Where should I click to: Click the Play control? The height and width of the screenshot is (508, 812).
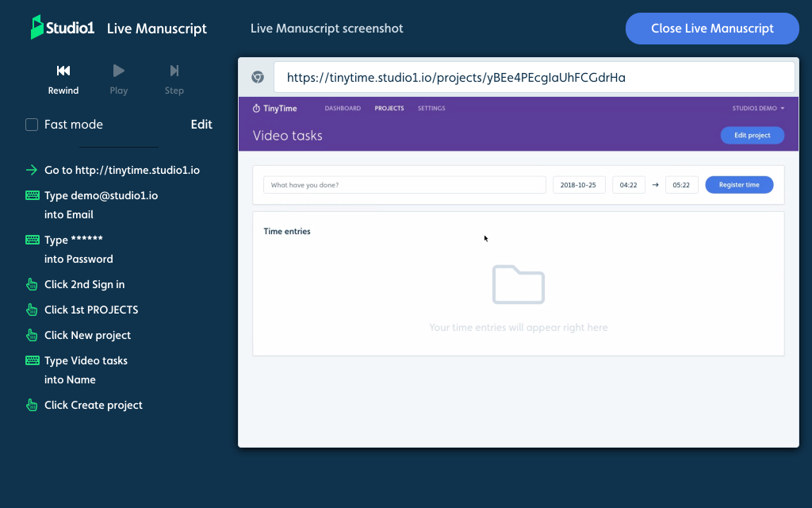119,79
